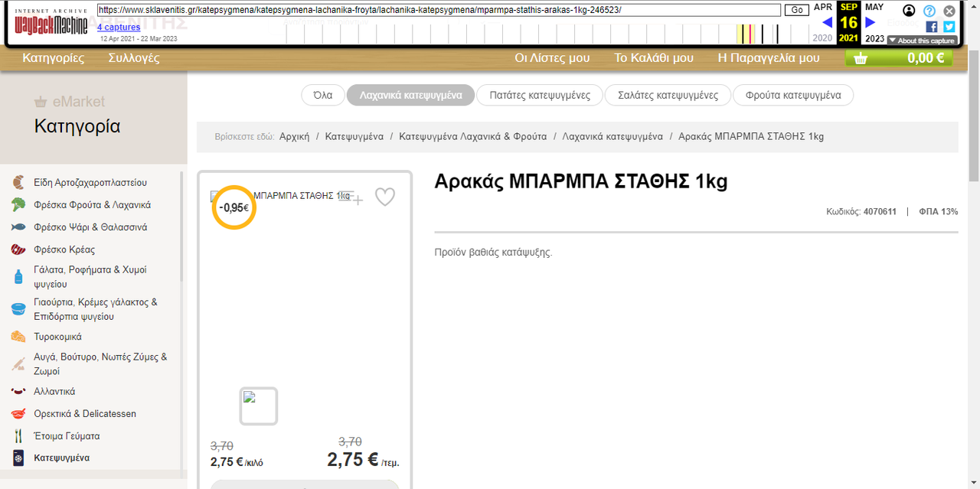Screen dimensions: 980x489
Task: Select Σαλάτες κατεψυγμένες tab
Action: 668,95
